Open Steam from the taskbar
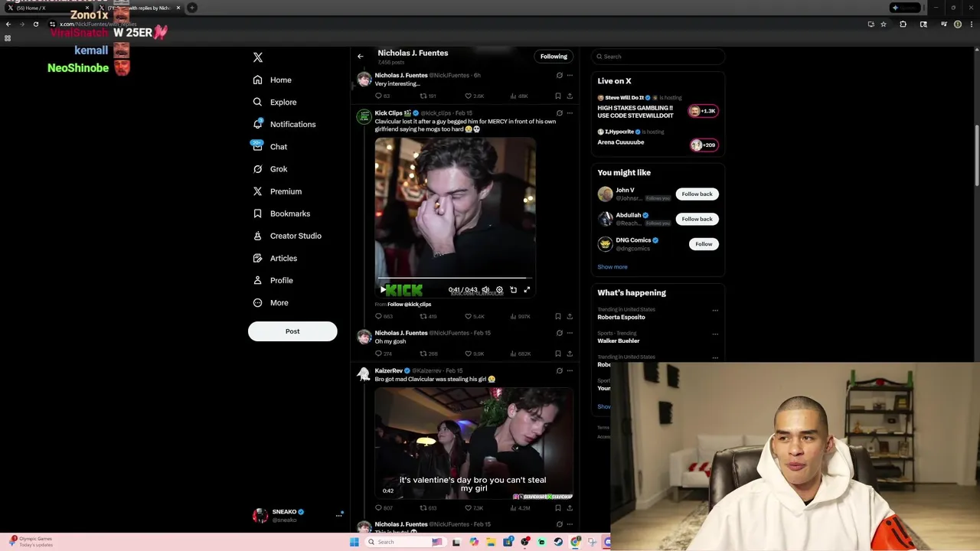The height and width of the screenshot is (551, 980). pos(558,542)
